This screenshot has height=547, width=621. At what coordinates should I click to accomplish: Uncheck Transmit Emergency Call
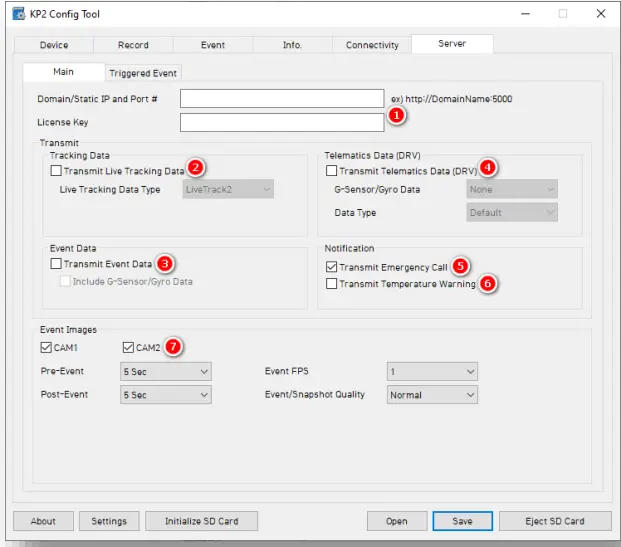click(x=331, y=267)
